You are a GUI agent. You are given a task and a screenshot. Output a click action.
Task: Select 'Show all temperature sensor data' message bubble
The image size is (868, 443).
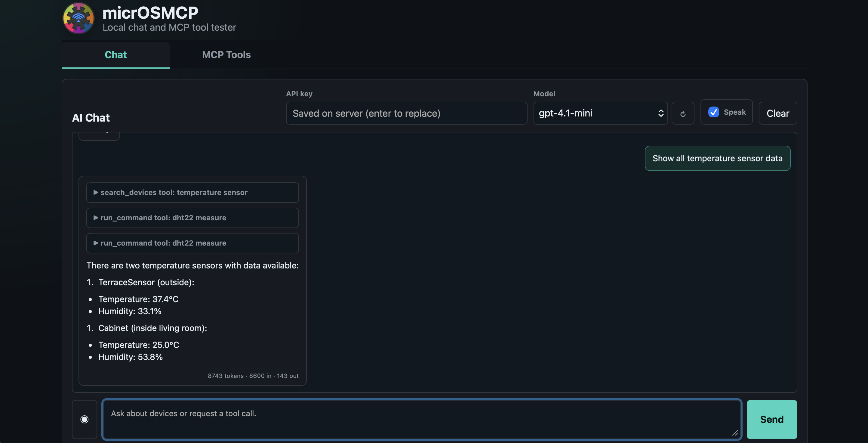[717, 159]
